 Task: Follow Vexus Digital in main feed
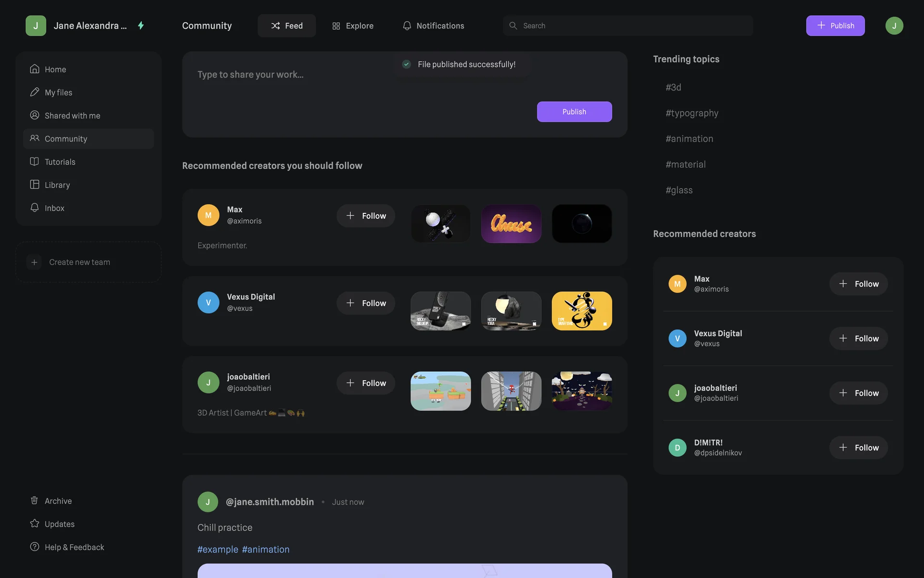pos(366,303)
